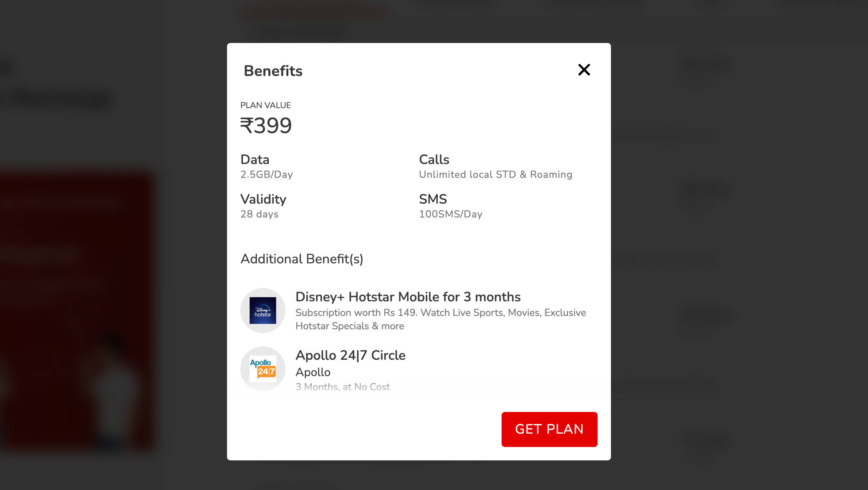Click the SMS label
Screen dimensions: 868x490
[x=433, y=199]
